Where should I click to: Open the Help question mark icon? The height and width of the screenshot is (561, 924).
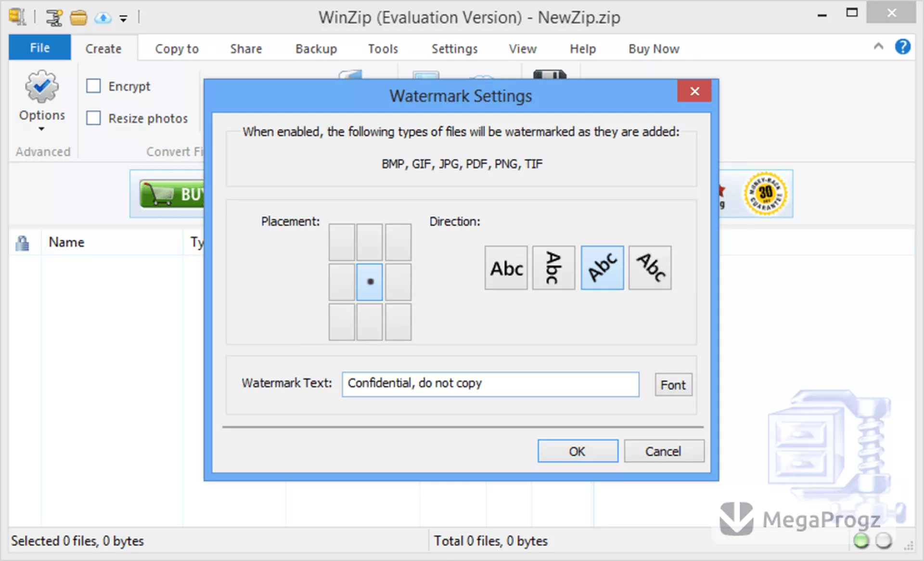[x=902, y=47]
